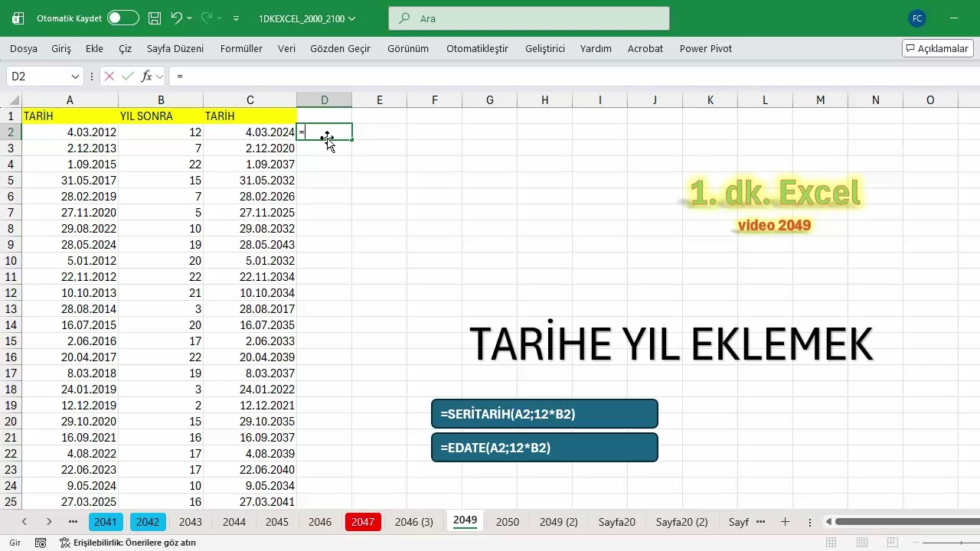Open the redo history dropdown arrow

tap(220, 18)
